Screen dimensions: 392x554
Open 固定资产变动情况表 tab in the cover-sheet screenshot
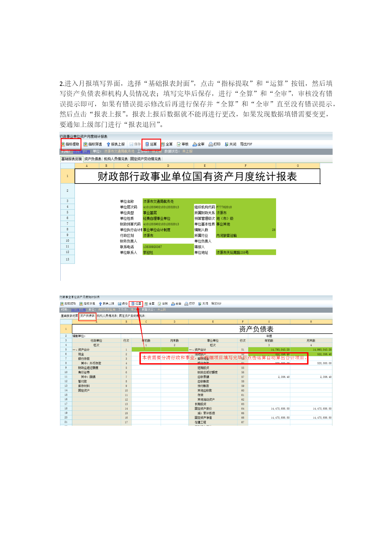(x=146, y=159)
